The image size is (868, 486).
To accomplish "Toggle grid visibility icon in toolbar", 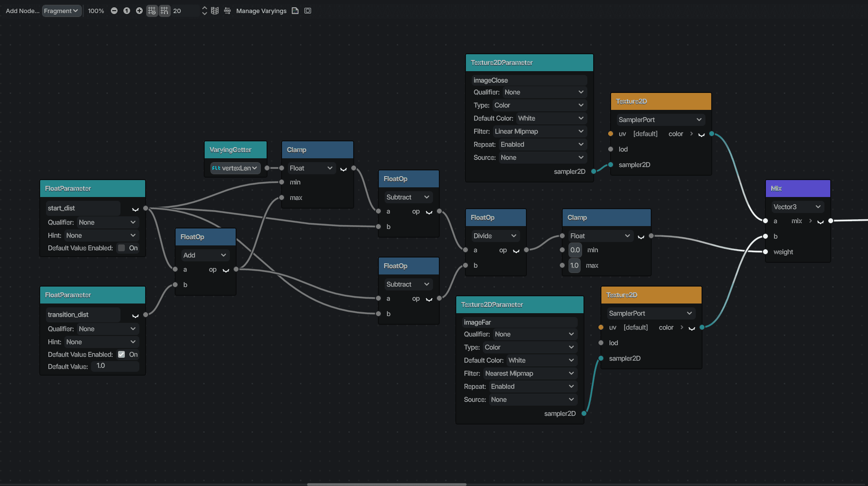I will (x=152, y=11).
